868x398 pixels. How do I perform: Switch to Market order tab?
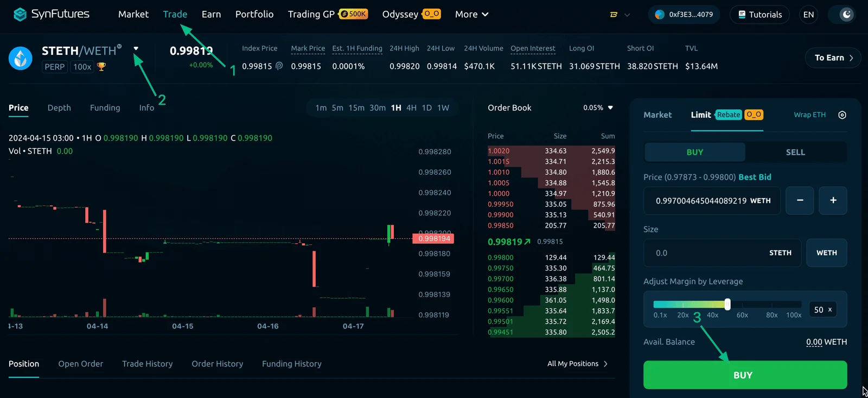point(658,115)
